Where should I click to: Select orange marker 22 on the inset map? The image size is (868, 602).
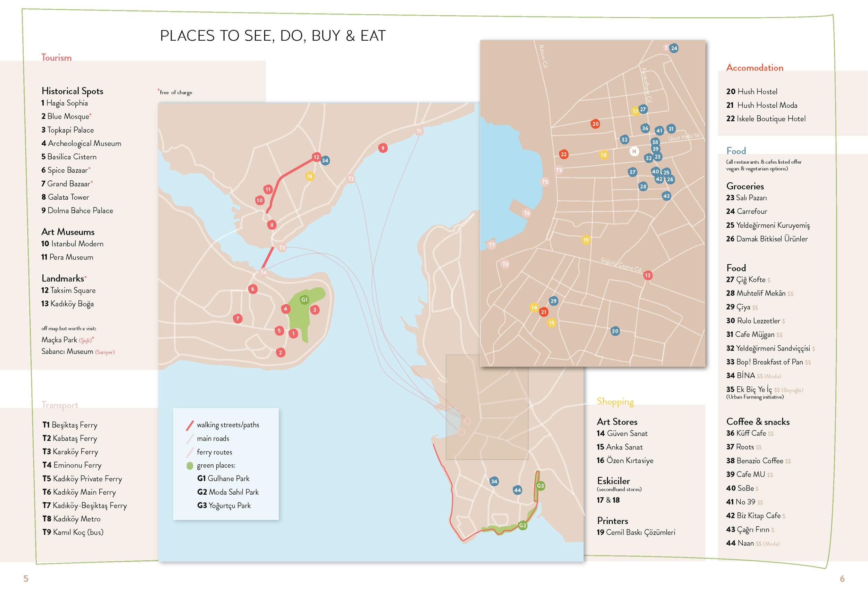tap(564, 154)
